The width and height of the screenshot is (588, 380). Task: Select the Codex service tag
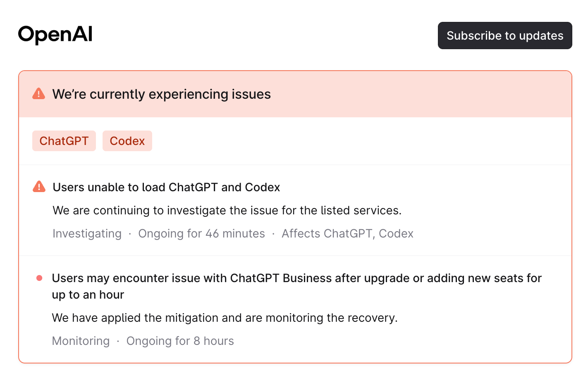[x=127, y=141]
